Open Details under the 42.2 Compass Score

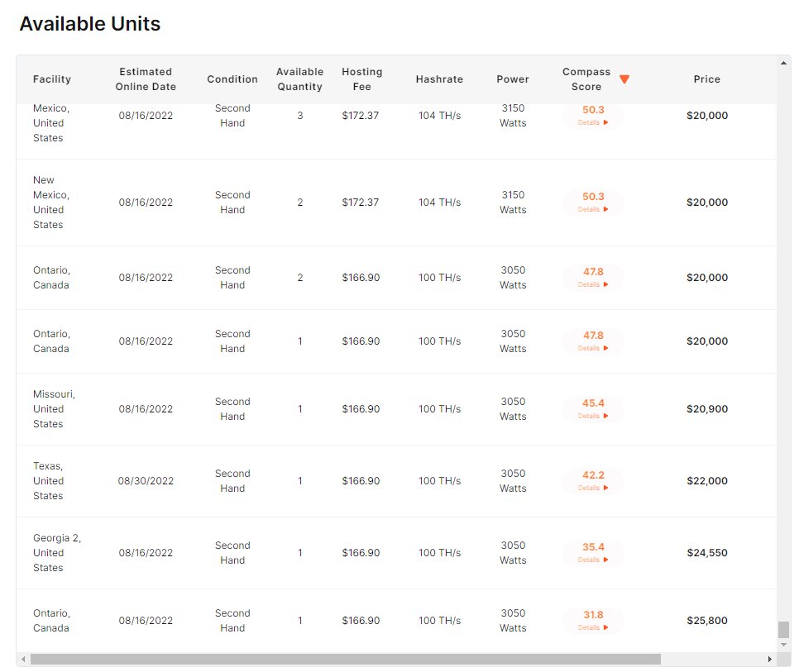point(592,488)
